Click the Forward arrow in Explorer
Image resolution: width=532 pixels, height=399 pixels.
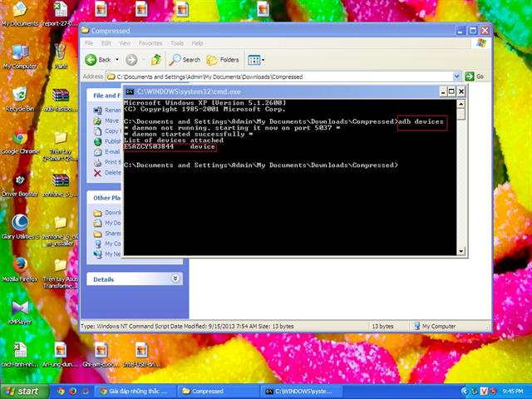pos(131,60)
